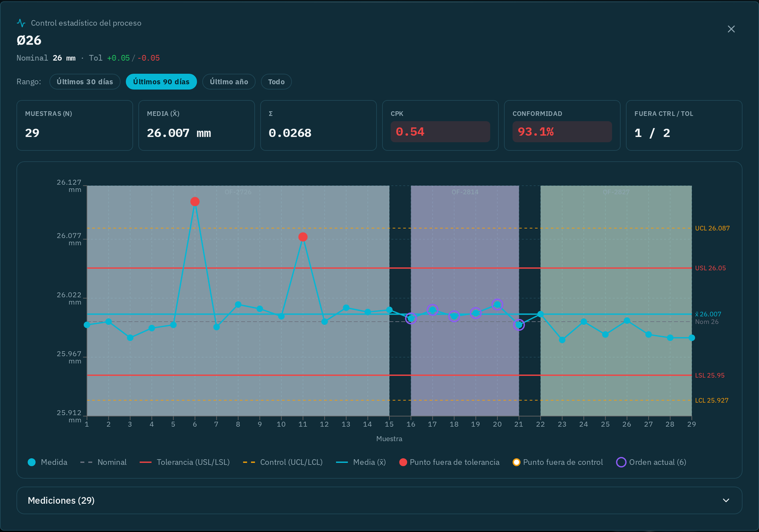Click the OF-2827 order band label
The image size is (759, 532).
616,192
